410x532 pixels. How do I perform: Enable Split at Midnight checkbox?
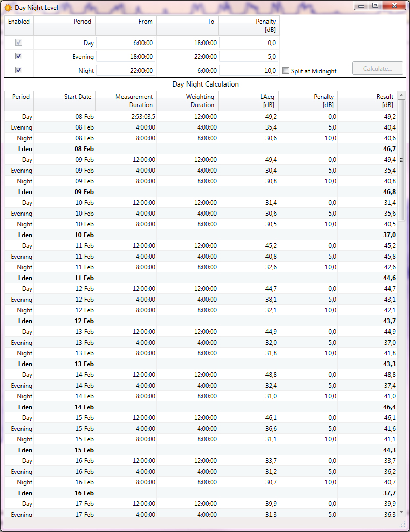click(286, 71)
